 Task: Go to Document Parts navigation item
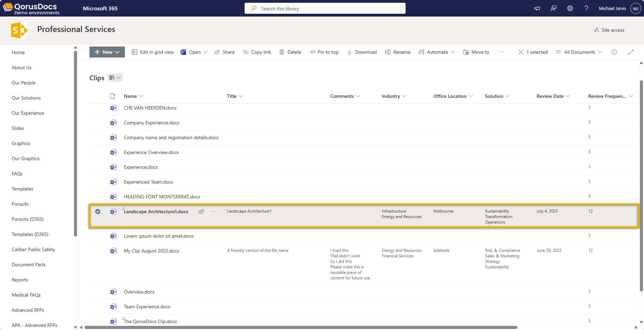[29, 265]
